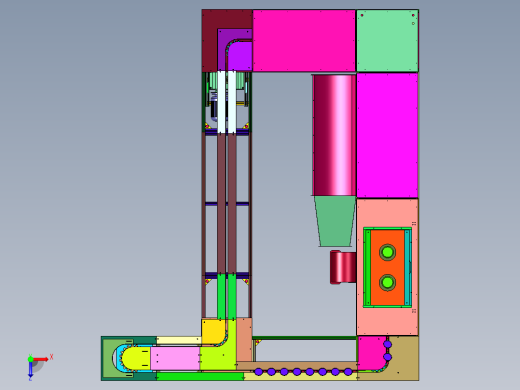The width and height of the screenshot is (520, 390).
Task: Select the light pink rectangular conveyor panel
Action: point(175,358)
